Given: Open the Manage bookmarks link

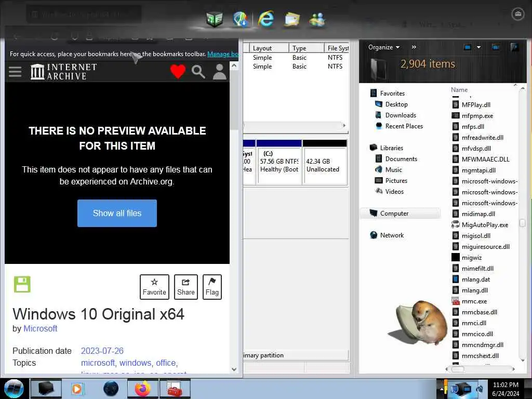Looking at the screenshot, I should (x=222, y=54).
